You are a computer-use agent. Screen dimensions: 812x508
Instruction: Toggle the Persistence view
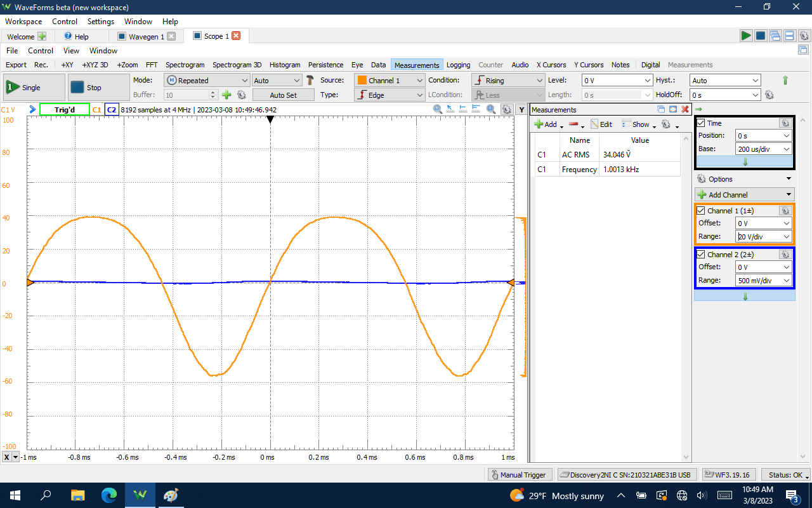(325, 65)
